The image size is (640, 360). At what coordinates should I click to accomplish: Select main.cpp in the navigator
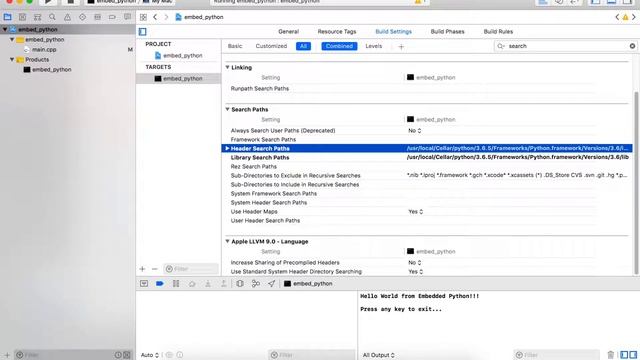44,49
